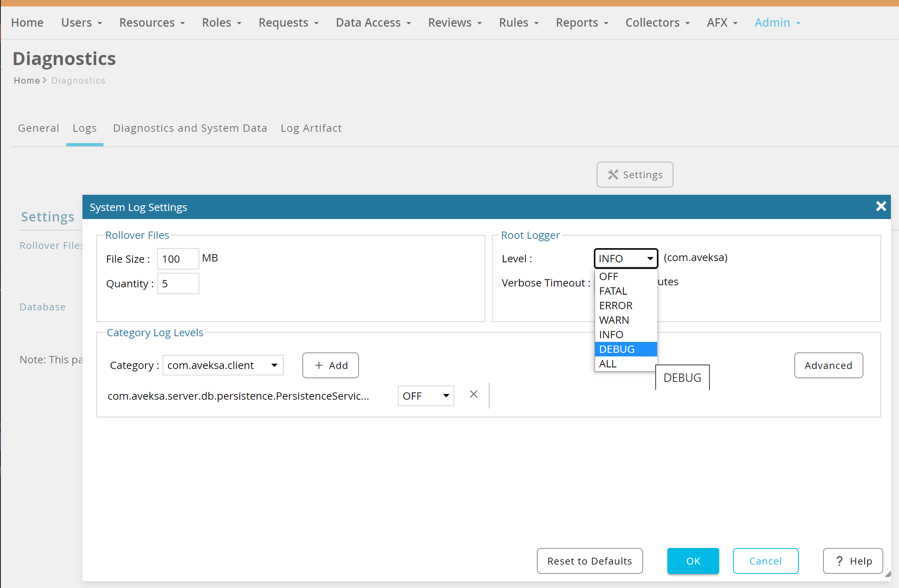Choose the ALL log level option

(625, 364)
